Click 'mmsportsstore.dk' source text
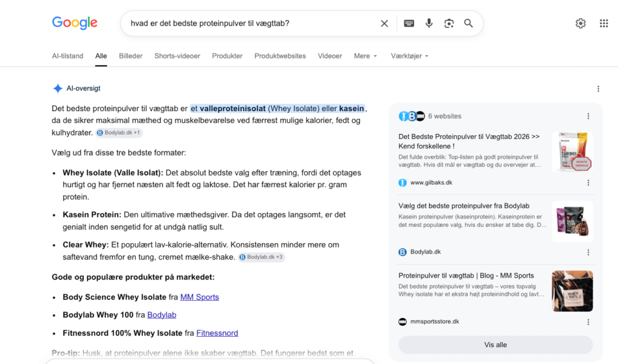The height and width of the screenshot is (364, 618). (x=435, y=321)
